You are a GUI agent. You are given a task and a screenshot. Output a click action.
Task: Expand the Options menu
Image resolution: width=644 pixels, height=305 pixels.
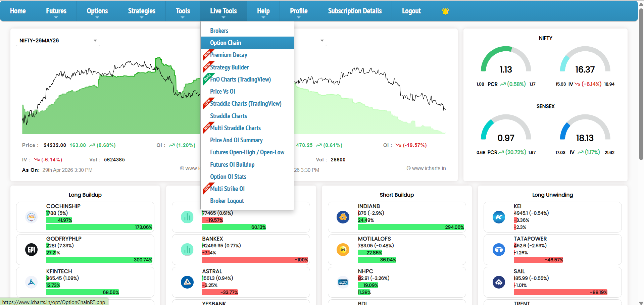[x=97, y=11]
